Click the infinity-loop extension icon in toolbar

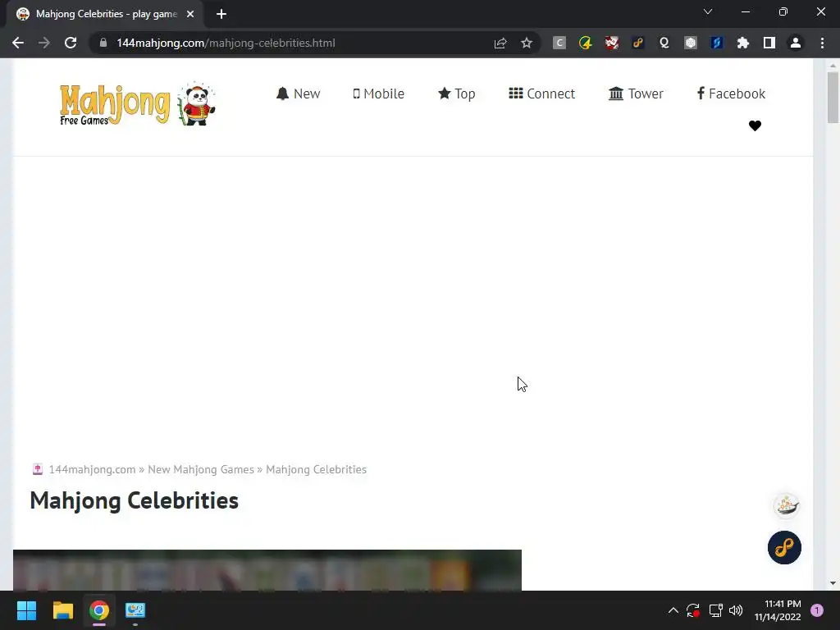(638, 43)
